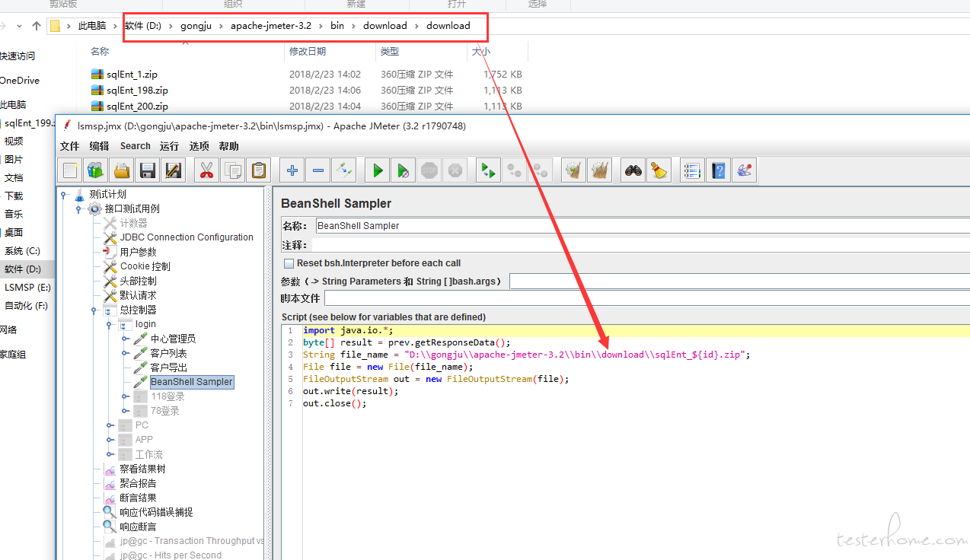
Task: Select the JDBC Connection Configuration node
Action: pos(187,237)
